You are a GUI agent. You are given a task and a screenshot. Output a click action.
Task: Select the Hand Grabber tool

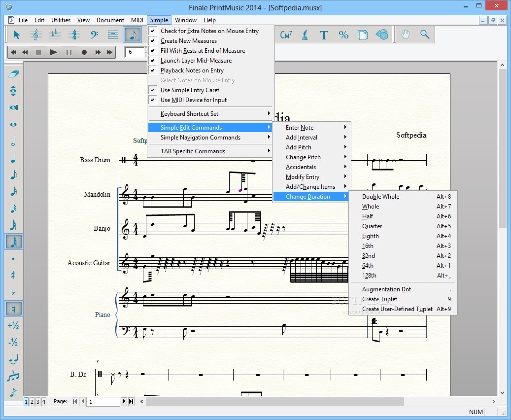click(406, 35)
